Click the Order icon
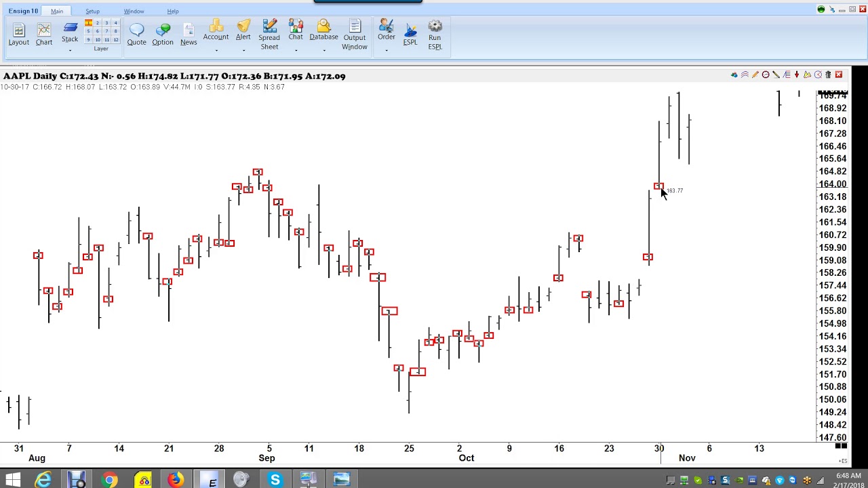This screenshot has width=868, height=488. (x=387, y=26)
